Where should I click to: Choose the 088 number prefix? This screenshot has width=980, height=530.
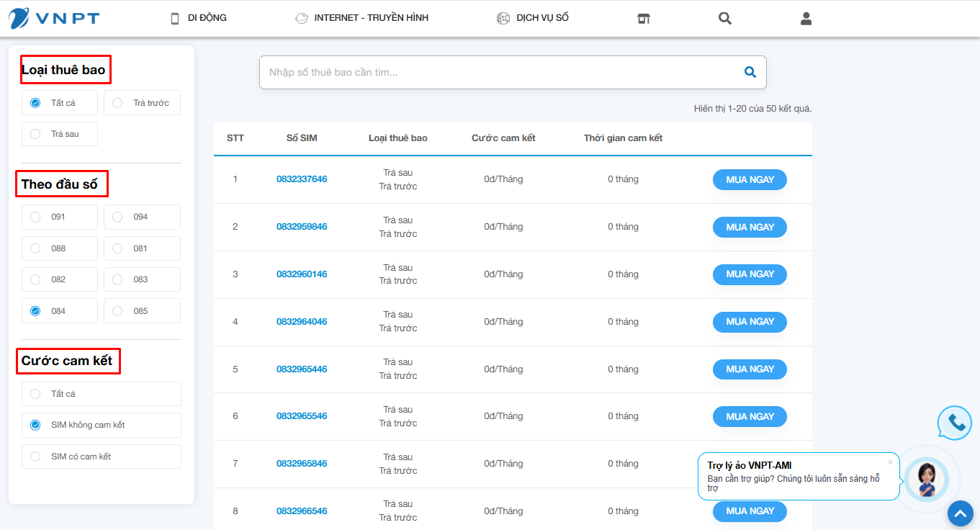point(60,248)
